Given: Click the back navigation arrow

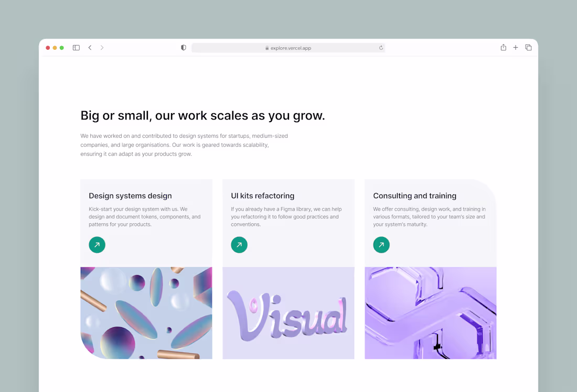Looking at the screenshot, I should pyautogui.click(x=90, y=47).
